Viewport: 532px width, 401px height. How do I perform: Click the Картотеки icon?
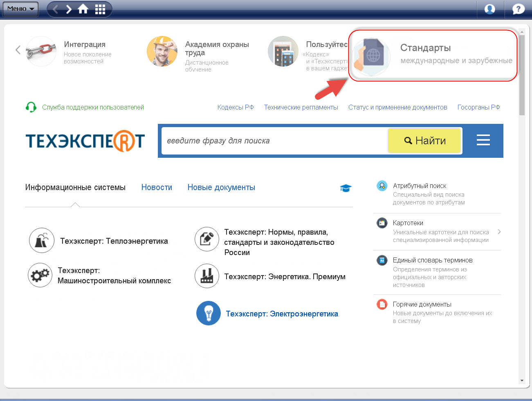click(382, 223)
